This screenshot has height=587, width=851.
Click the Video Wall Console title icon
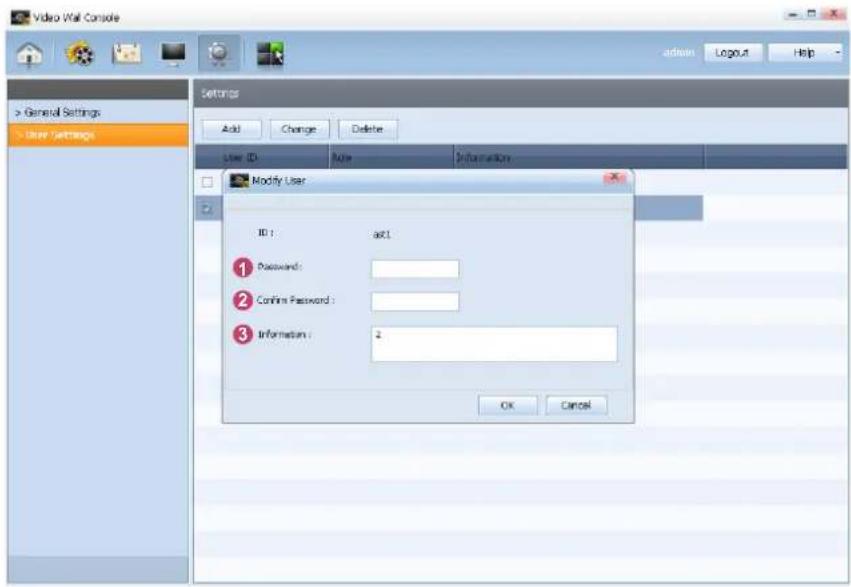click(21, 17)
